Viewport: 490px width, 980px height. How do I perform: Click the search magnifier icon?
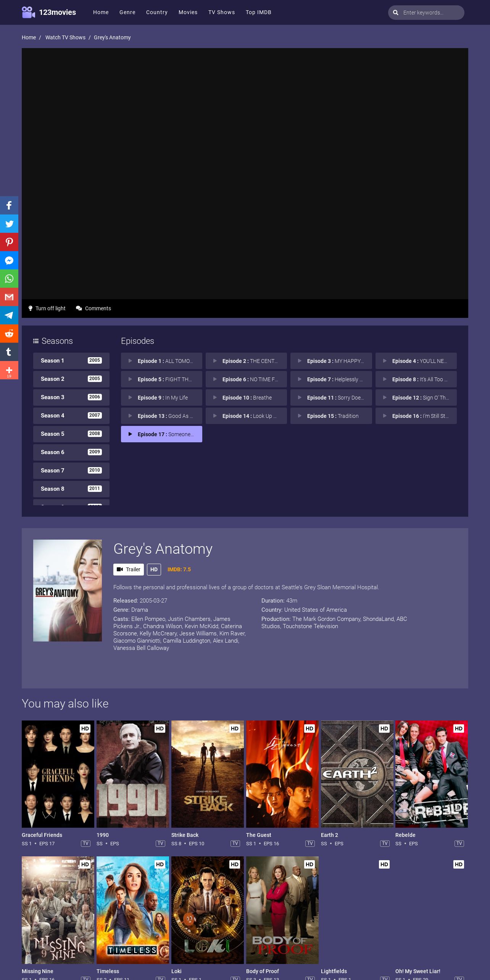point(396,13)
